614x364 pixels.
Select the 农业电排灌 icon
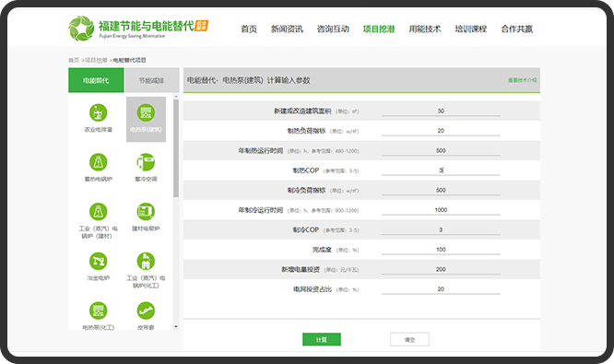[x=99, y=112]
